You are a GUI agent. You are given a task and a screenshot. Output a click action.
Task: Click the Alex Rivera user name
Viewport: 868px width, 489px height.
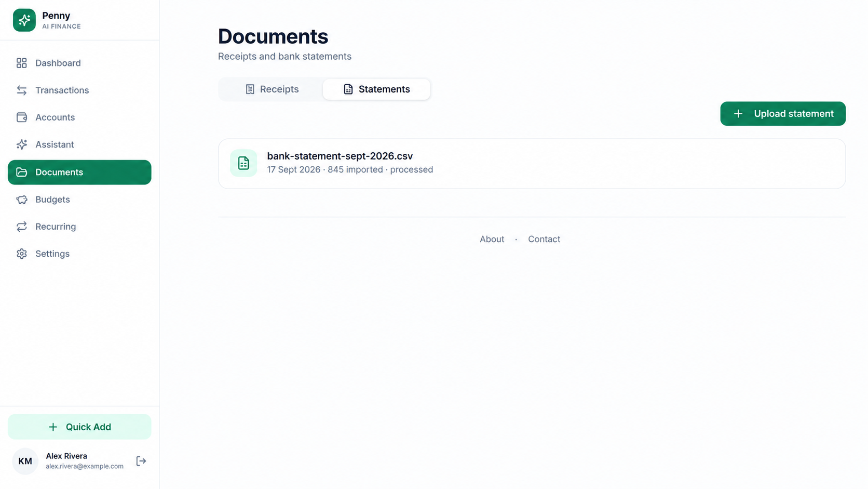[66, 456]
